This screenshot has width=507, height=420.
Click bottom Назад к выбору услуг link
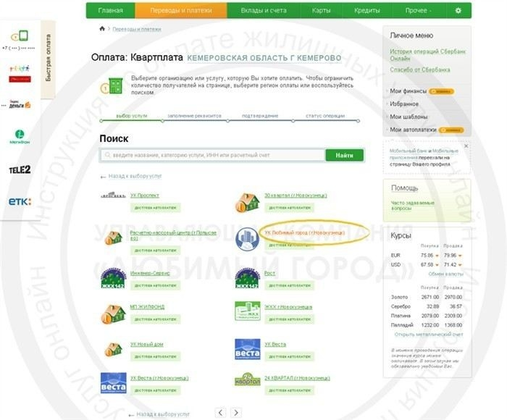pyautogui.click(x=163, y=414)
